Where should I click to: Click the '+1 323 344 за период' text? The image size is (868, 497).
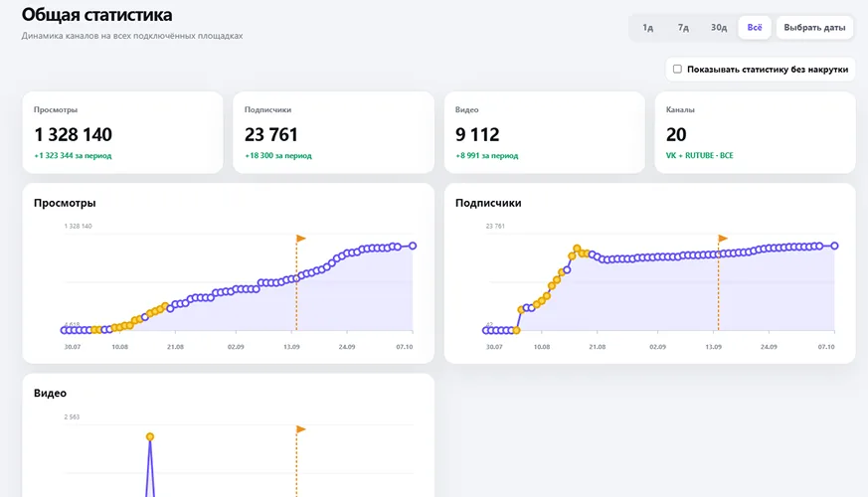point(73,155)
